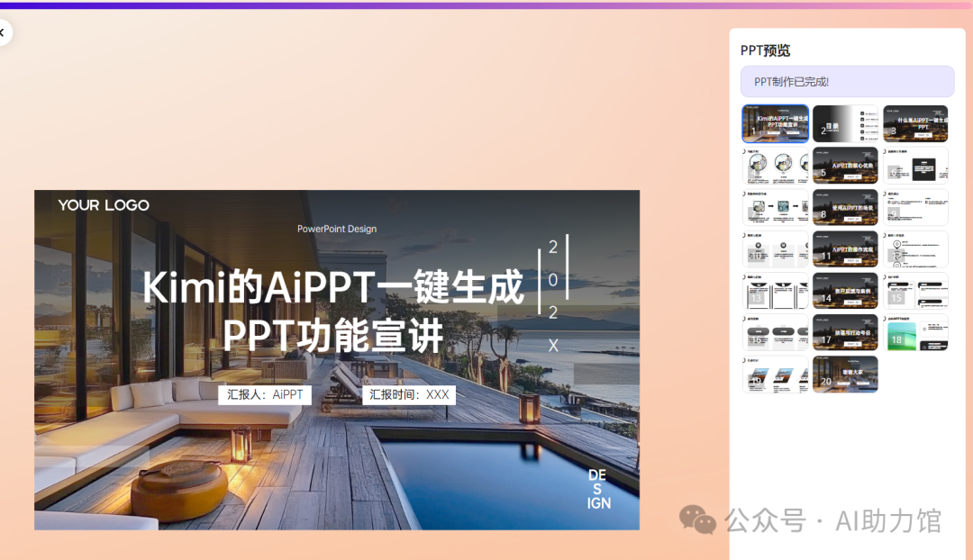Click the PPT制作已完成! status banner
Screen dimensions: 973x560
[847, 81]
